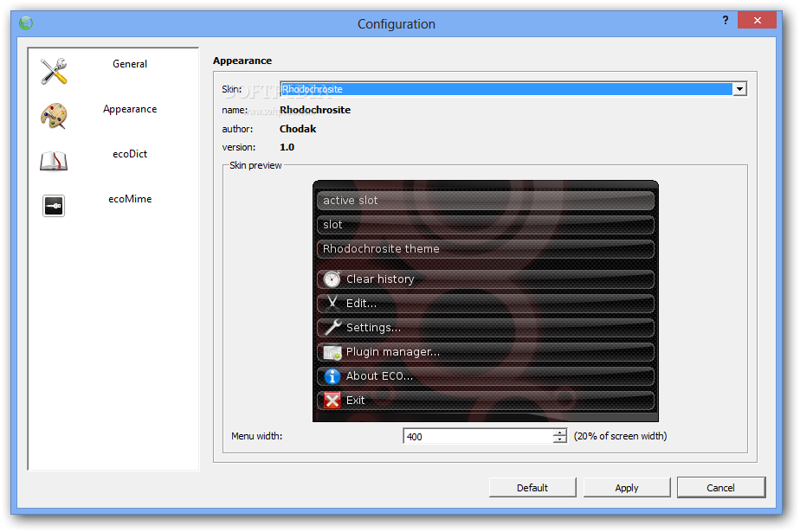Click the green app icon in title bar
Image resolution: width=800 pixels, height=532 pixels.
(25, 23)
